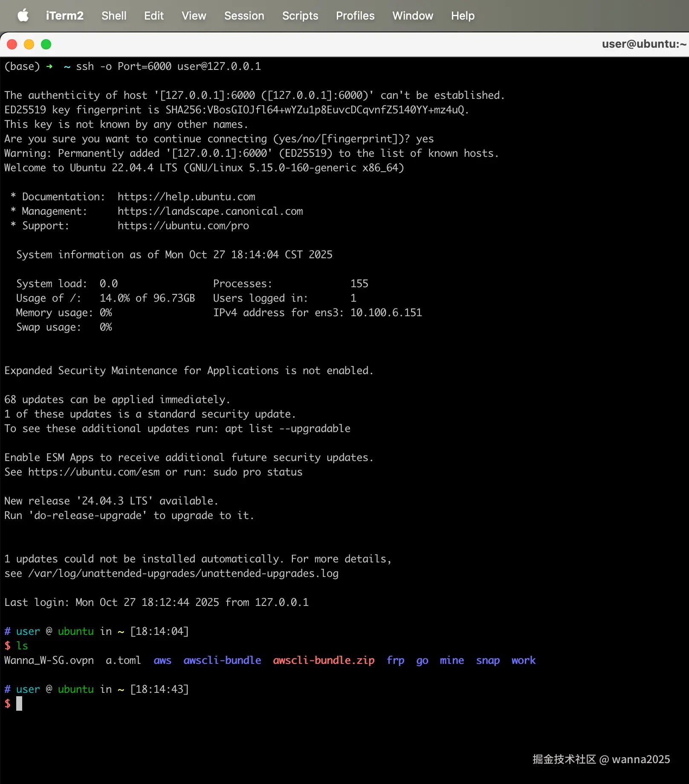Click the 'ssh -o Port=6000 user@127.0.0.1' command
689x784 pixels.
[168, 66]
